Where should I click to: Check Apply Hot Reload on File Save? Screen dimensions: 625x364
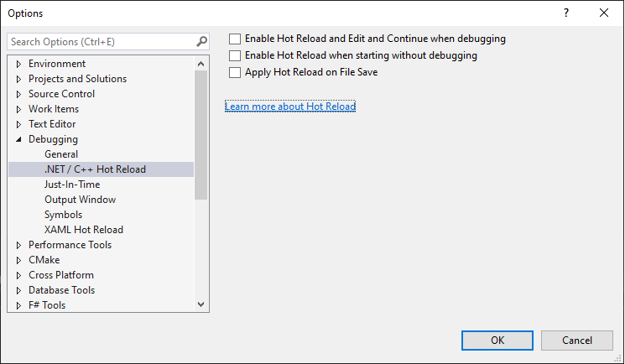(x=235, y=72)
